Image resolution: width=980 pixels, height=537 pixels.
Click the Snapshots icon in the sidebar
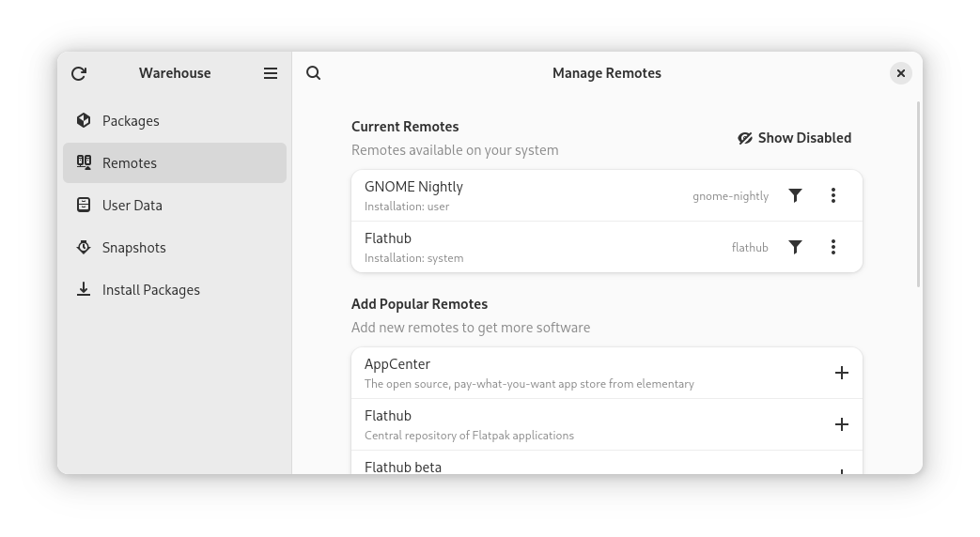(84, 247)
